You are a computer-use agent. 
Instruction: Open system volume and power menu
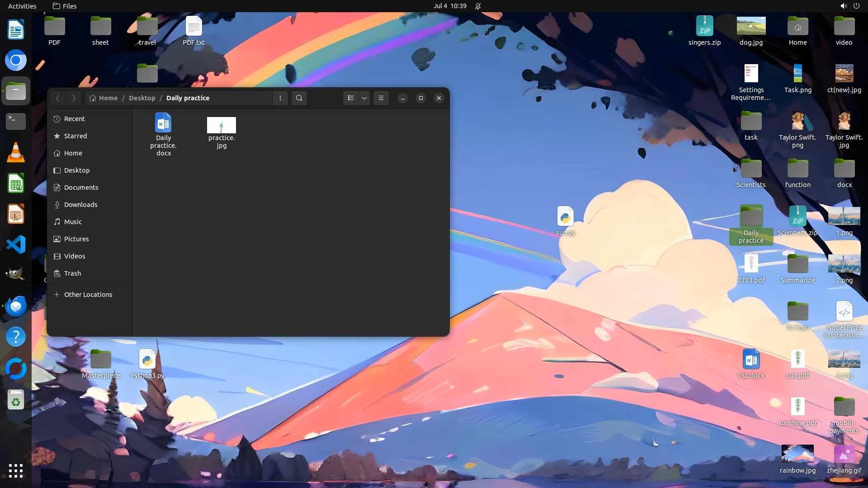point(850,6)
